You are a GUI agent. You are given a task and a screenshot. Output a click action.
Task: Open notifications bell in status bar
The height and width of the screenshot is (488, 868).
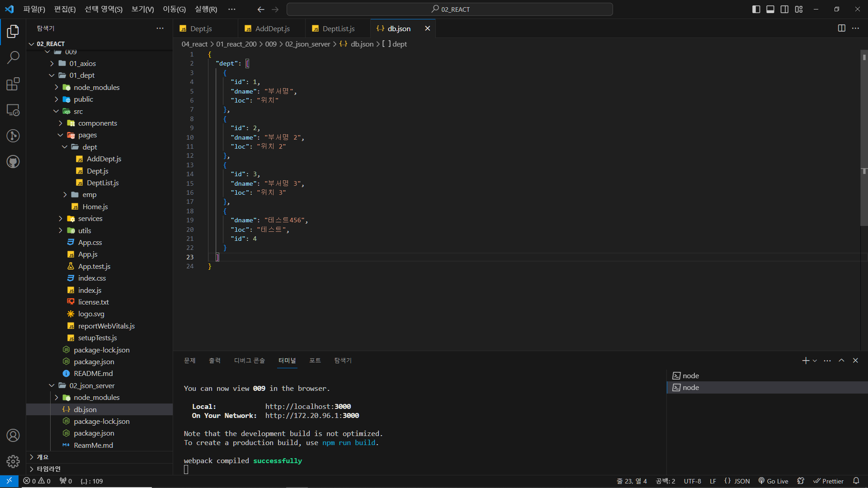tap(856, 481)
